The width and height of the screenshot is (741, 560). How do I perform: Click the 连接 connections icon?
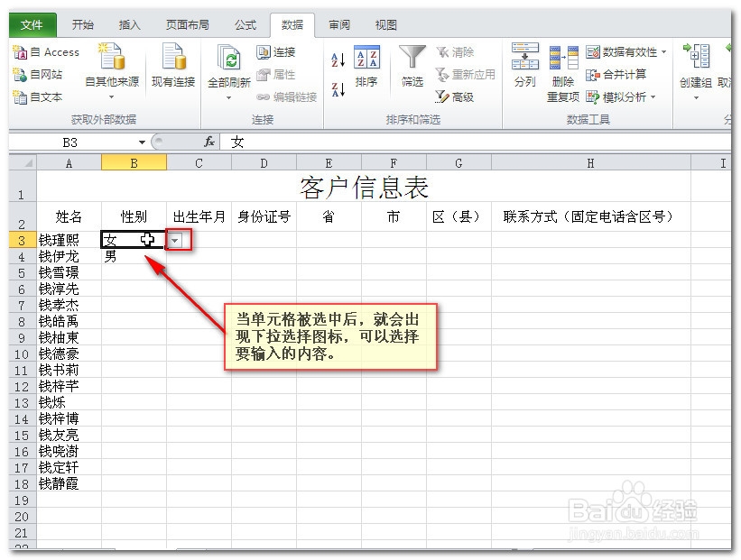point(264,52)
